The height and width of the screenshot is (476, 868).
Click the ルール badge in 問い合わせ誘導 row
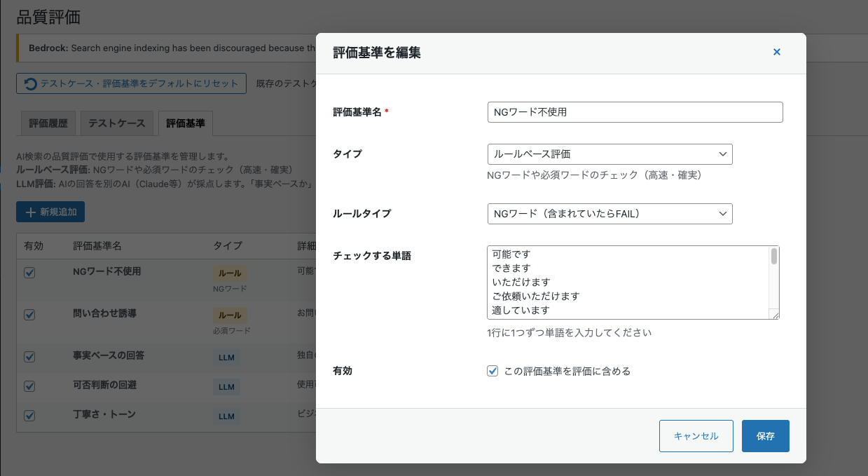pyautogui.click(x=230, y=315)
